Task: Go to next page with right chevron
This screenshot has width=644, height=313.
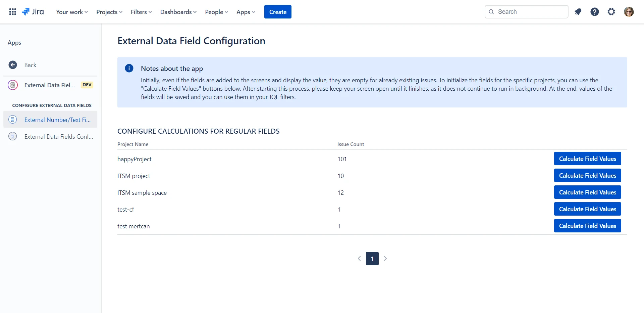Action: (x=385, y=259)
